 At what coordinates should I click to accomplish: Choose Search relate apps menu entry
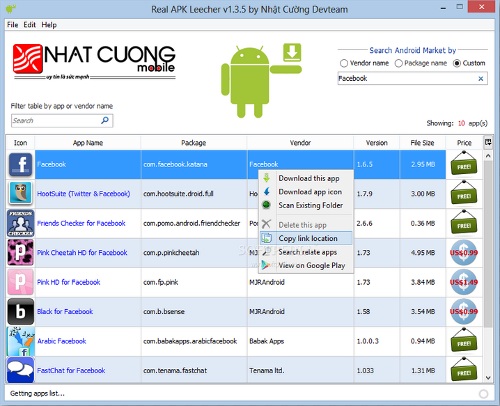[306, 252]
